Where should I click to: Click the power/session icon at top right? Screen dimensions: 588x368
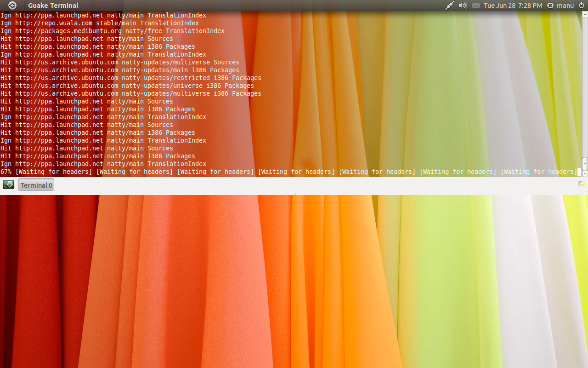point(582,5)
